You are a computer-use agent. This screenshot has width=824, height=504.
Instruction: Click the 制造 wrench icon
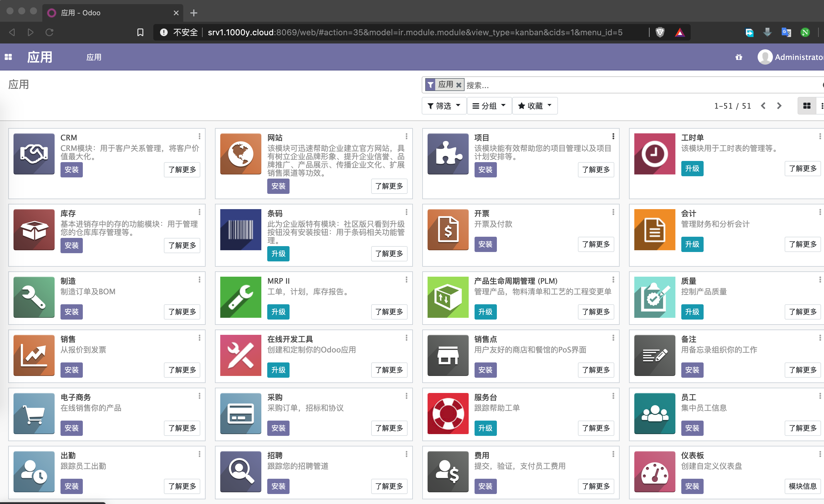[34, 297]
